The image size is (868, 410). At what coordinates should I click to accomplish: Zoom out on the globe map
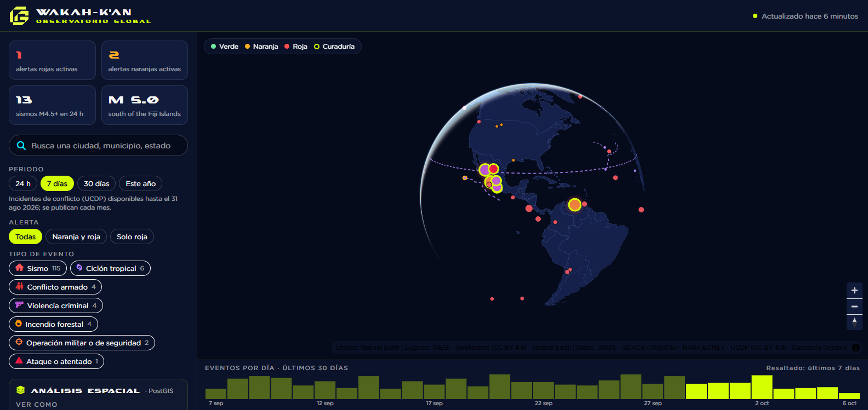point(854,307)
